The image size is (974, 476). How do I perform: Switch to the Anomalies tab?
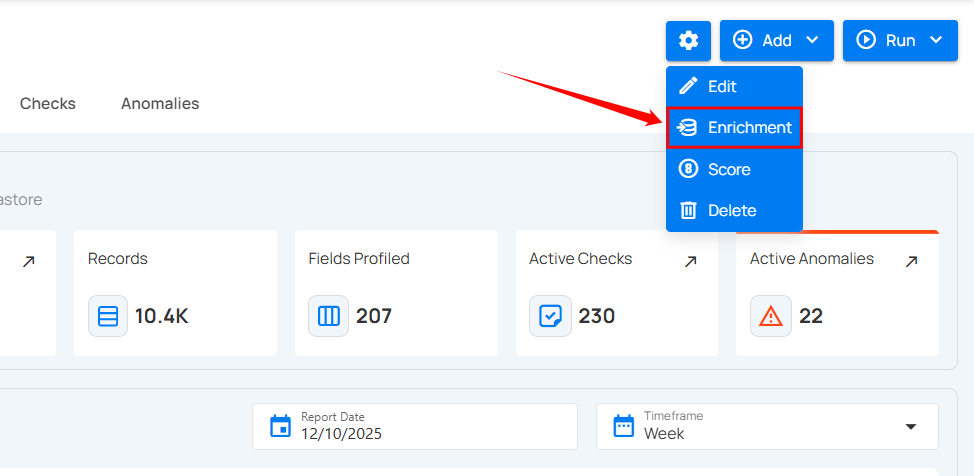pyautogui.click(x=160, y=103)
